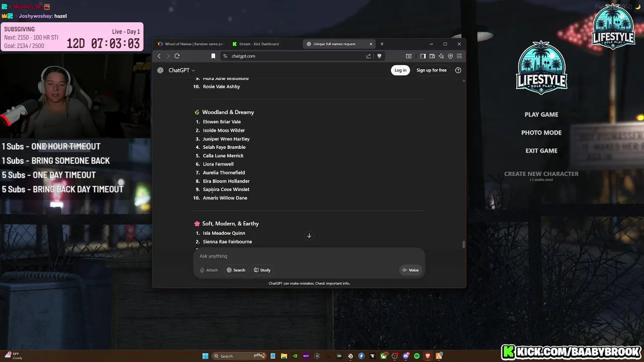Go forward using browser forward arrow
This screenshot has width=644, height=362.
(x=168, y=56)
